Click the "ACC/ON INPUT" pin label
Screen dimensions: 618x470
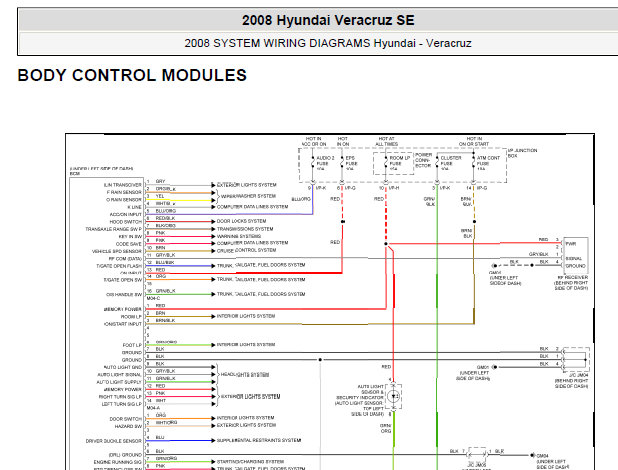(125, 214)
